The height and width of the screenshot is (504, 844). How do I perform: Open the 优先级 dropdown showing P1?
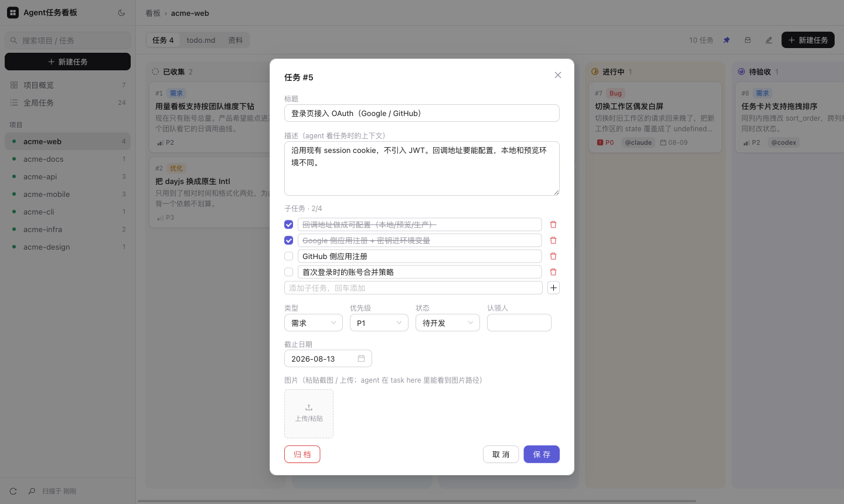pyautogui.click(x=379, y=323)
